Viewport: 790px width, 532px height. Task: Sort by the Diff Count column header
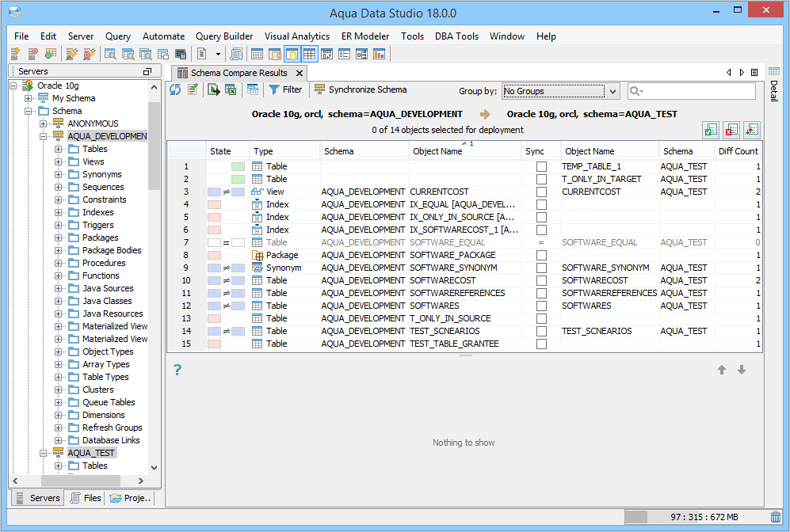(738, 151)
